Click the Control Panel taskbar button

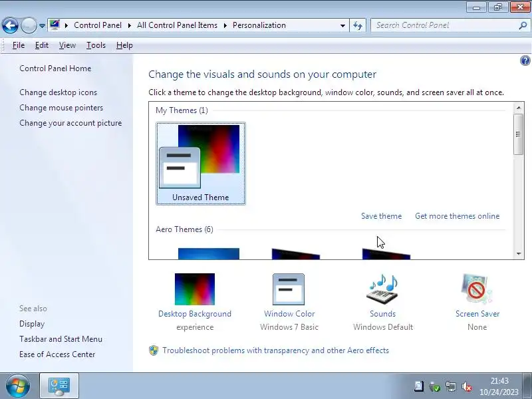click(x=59, y=386)
